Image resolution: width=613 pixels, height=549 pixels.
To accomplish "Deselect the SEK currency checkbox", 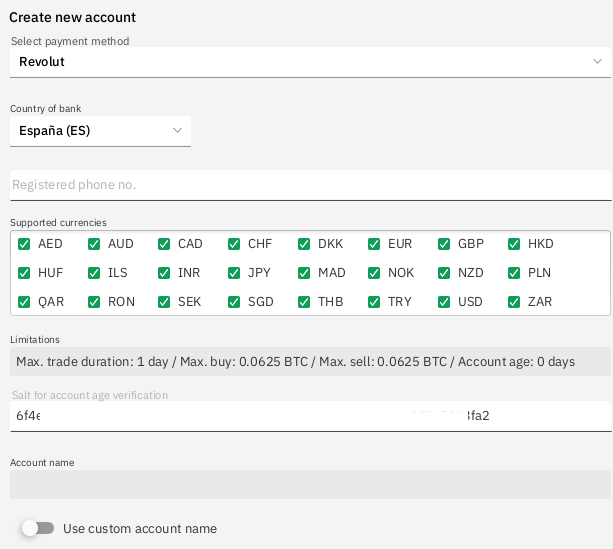I will (164, 302).
